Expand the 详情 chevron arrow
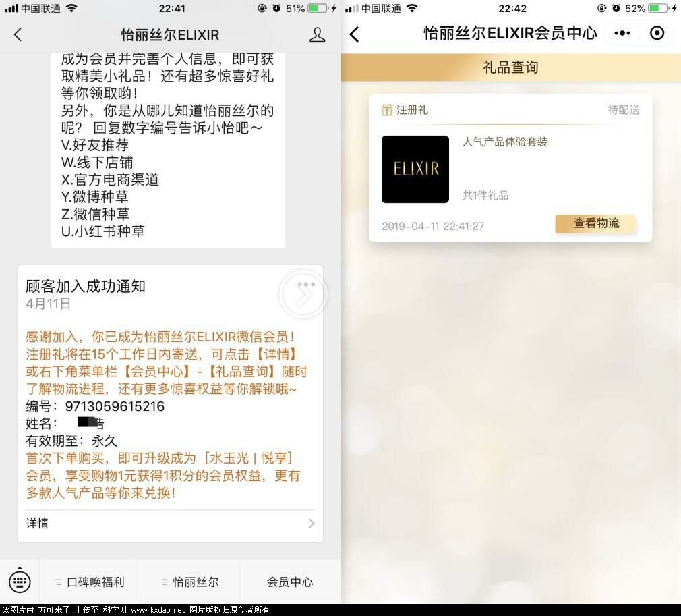Viewport: 681px width, 616px height. click(x=311, y=523)
